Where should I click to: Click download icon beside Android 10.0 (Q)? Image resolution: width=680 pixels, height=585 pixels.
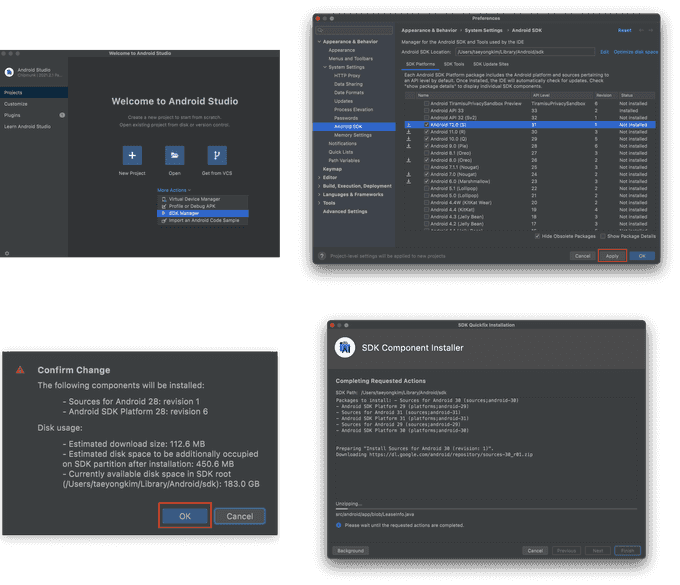click(x=409, y=139)
